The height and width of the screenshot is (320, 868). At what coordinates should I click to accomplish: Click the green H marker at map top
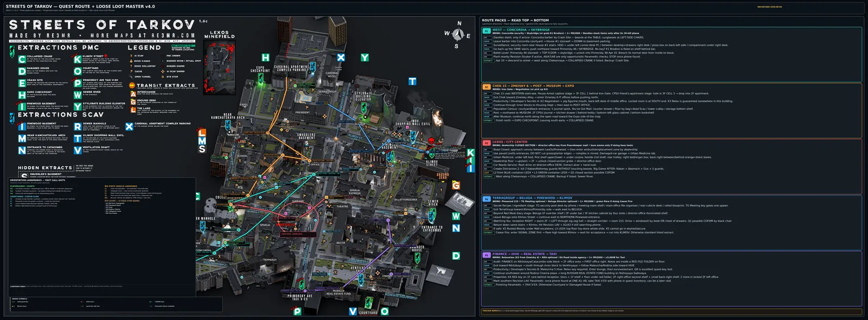pyautogui.click(x=265, y=57)
